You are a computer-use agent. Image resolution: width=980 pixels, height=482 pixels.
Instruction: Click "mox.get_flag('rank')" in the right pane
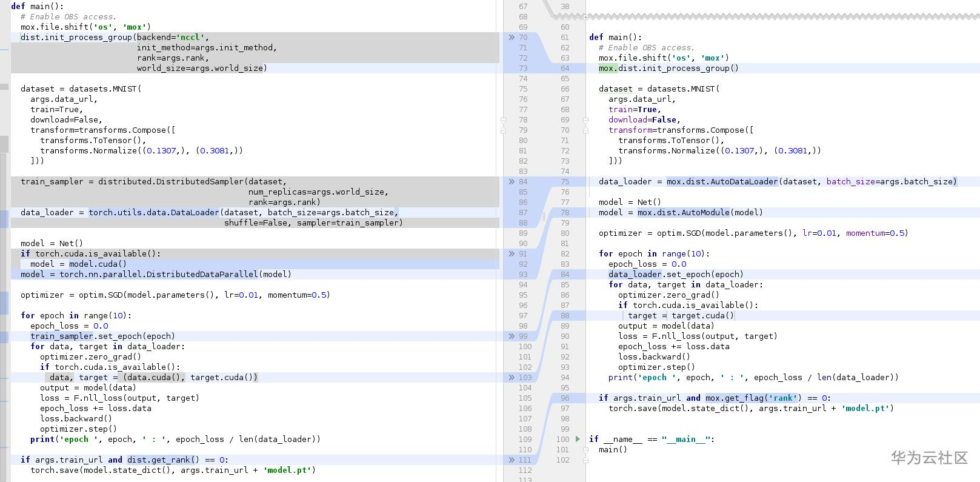pyautogui.click(x=753, y=398)
